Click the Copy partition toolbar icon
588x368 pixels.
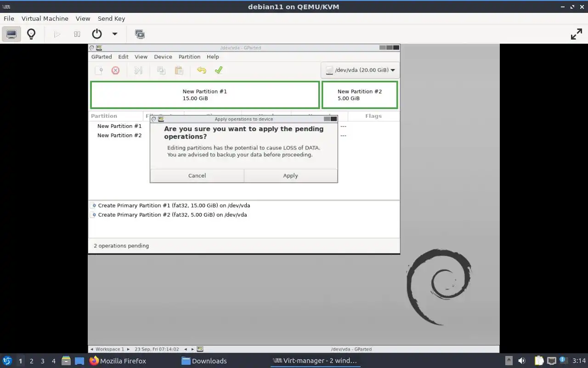point(161,70)
